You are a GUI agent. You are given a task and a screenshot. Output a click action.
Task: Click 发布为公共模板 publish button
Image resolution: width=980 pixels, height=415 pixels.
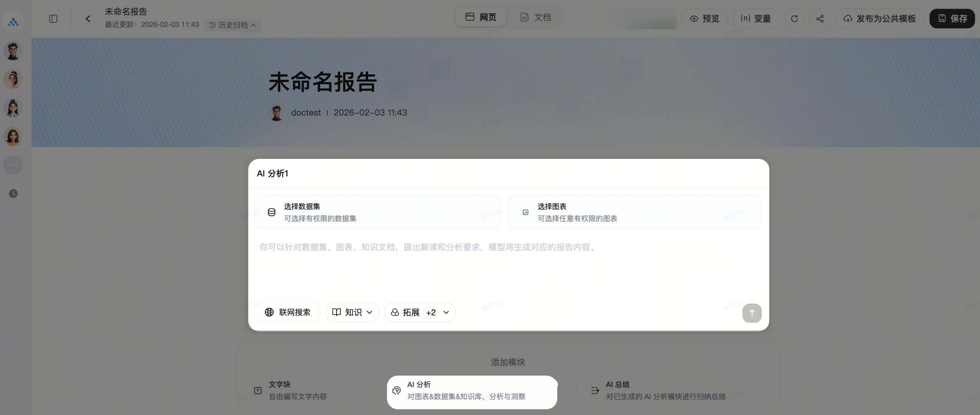[x=879, y=19]
